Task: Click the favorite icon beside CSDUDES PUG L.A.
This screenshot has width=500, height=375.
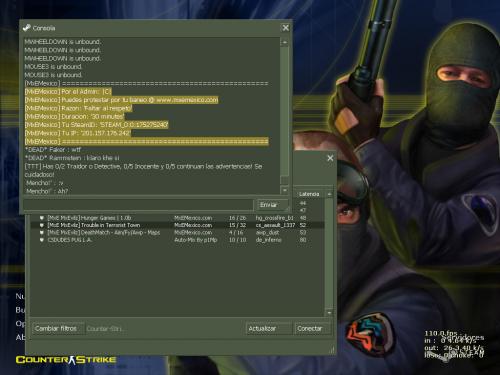Action: (x=42, y=240)
